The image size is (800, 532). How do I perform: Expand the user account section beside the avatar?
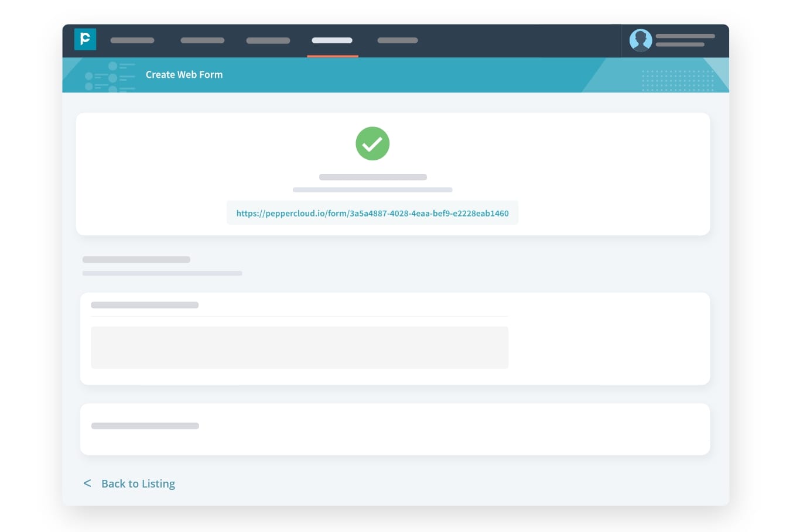685,40
